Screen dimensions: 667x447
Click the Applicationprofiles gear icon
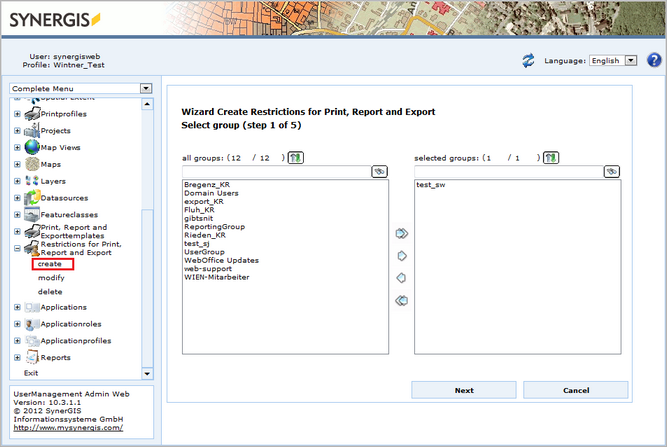coord(32,341)
